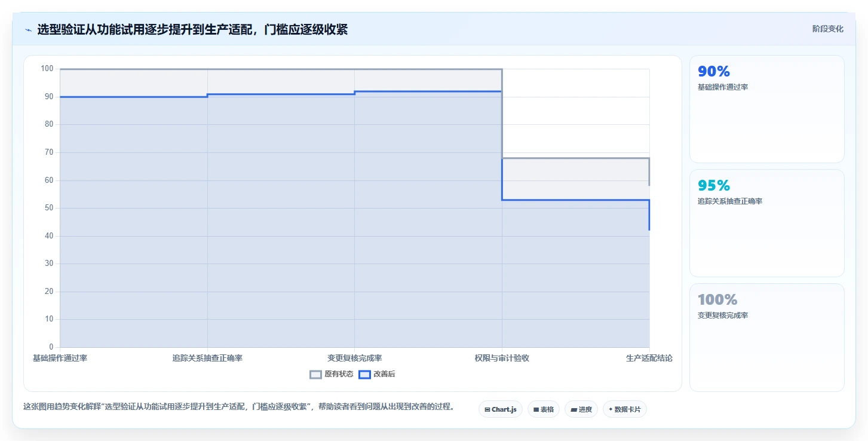Click the lightning icon beside the chart title

(x=29, y=29)
